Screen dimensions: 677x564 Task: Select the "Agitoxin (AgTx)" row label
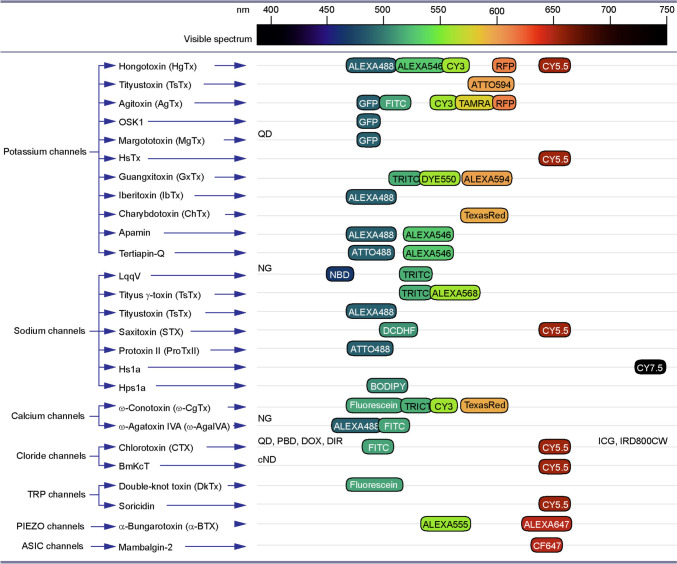[x=150, y=104]
